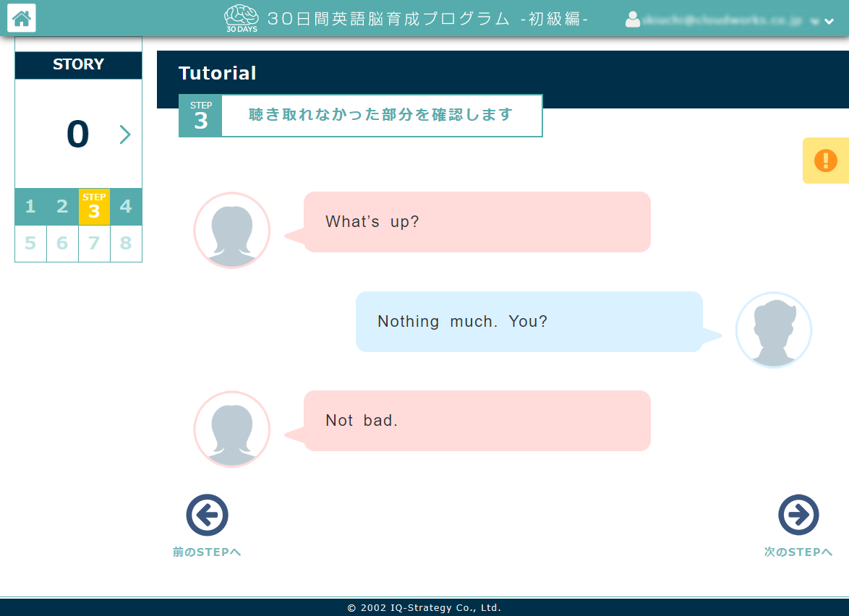This screenshot has width=849, height=616.
Task: Go to step 1 in the sidebar
Action: (x=30, y=207)
